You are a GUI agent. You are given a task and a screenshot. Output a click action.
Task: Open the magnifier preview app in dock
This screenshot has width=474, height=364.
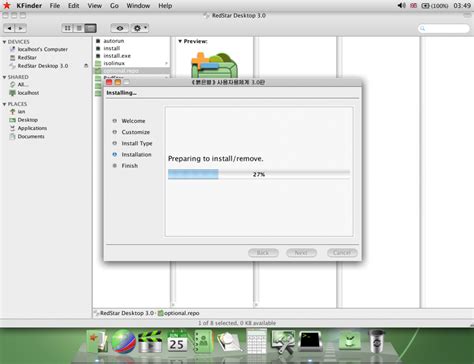tap(229, 342)
